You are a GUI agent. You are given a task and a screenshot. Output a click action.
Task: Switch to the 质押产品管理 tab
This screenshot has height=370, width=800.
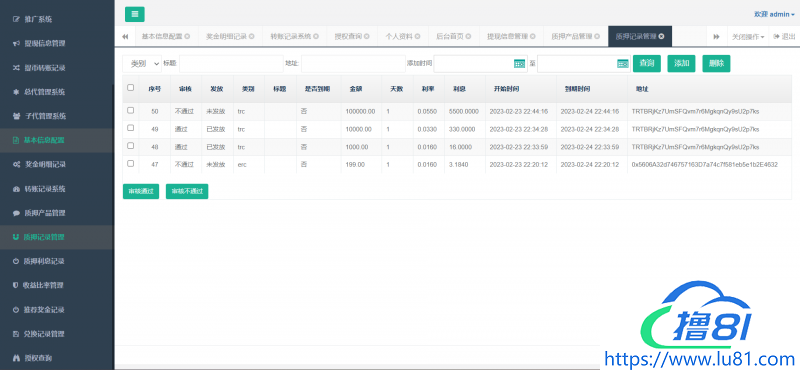[x=576, y=37]
